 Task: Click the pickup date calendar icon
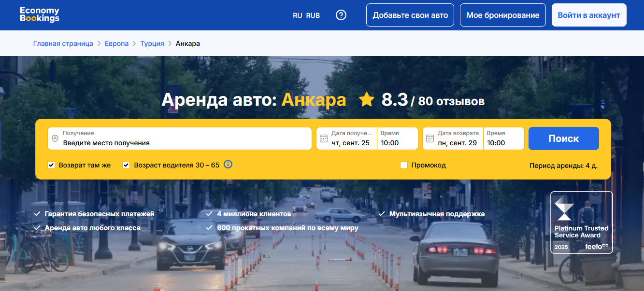324,139
